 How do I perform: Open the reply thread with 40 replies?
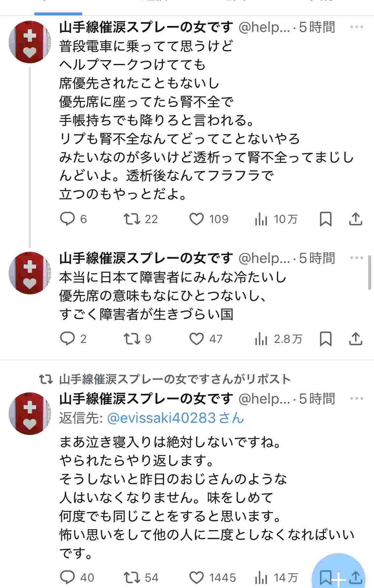pyautogui.click(x=67, y=577)
